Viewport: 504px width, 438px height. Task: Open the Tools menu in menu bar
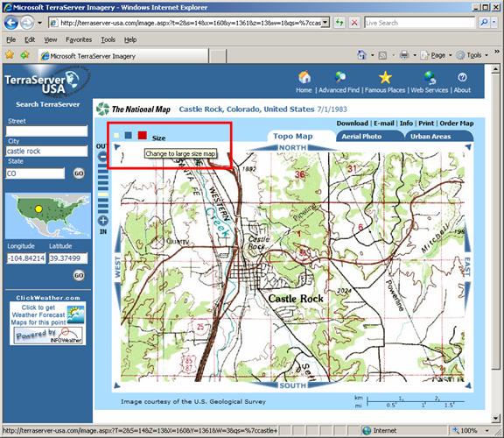108,39
